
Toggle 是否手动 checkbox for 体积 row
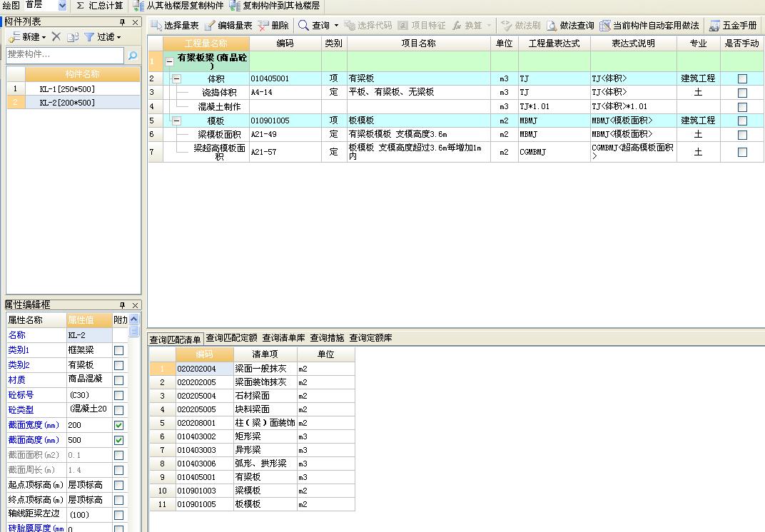tap(742, 78)
